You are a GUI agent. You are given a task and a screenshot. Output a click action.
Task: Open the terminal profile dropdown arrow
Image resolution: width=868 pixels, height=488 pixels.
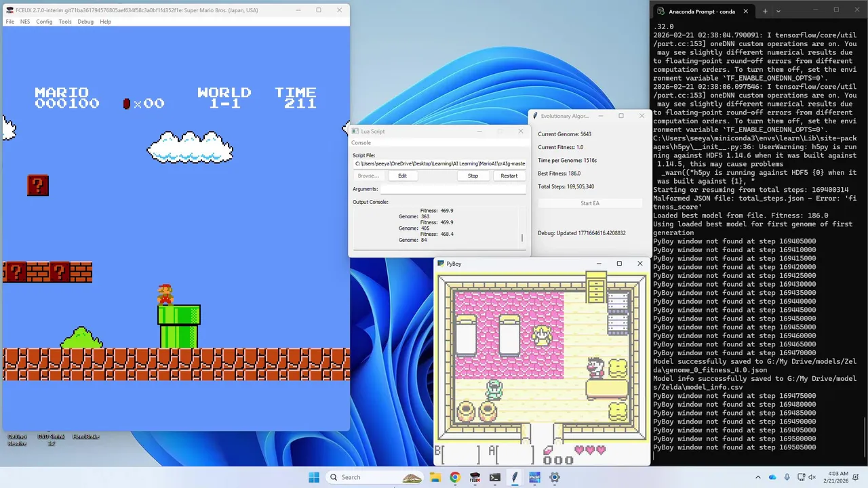778,12
